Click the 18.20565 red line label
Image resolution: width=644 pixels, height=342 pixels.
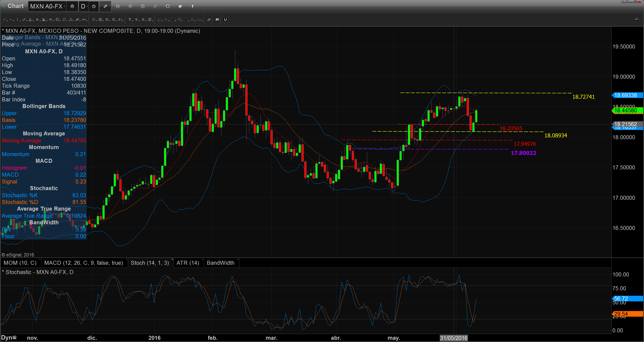(x=511, y=129)
